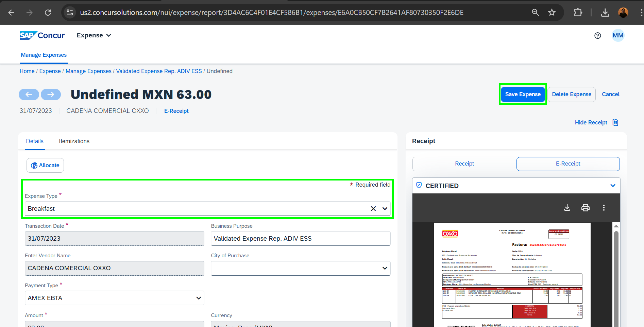The image size is (644, 327).
Task: Click the CERTIFIED shield icon
Action: 419,185
